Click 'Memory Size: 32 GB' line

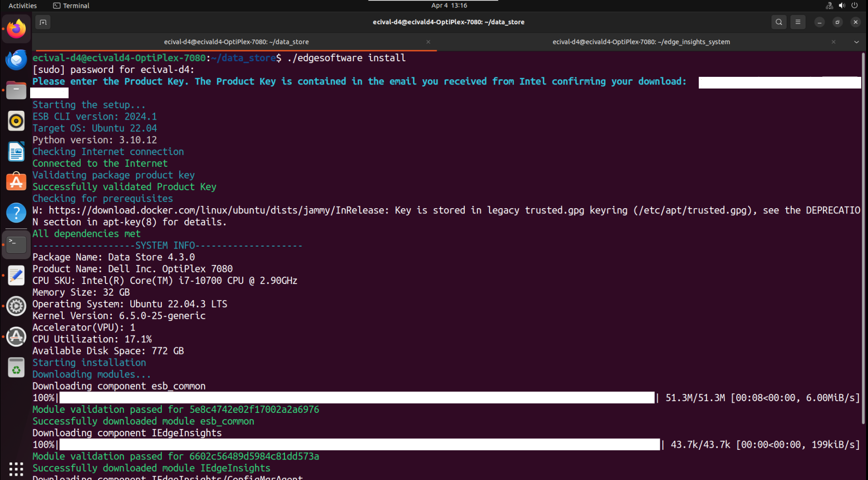81,292
